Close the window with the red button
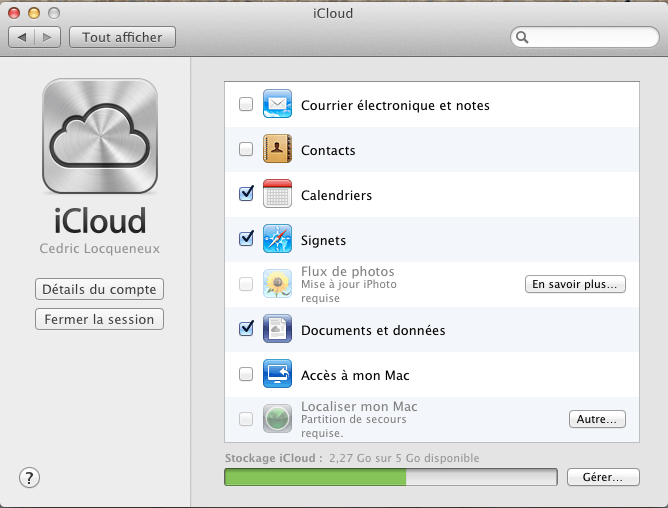 click(14, 13)
